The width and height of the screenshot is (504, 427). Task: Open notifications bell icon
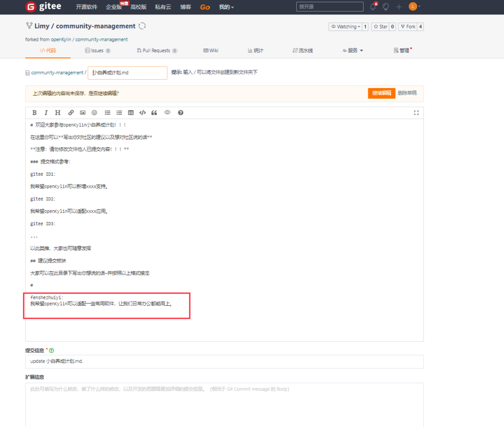click(x=373, y=7)
